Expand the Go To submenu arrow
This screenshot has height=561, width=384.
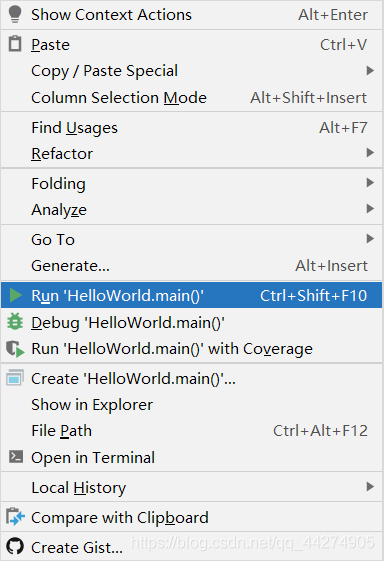[370, 239]
